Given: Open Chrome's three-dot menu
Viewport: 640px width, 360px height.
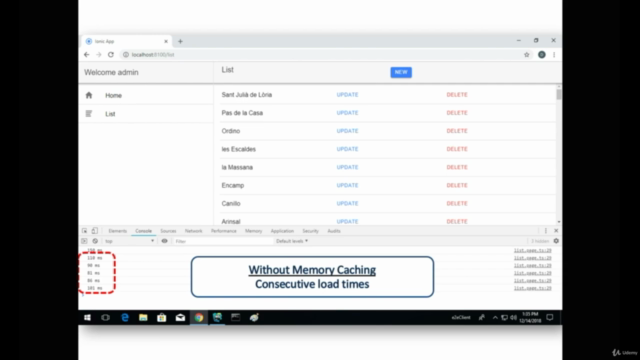Looking at the screenshot, I should pyautogui.click(x=554, y=55).
